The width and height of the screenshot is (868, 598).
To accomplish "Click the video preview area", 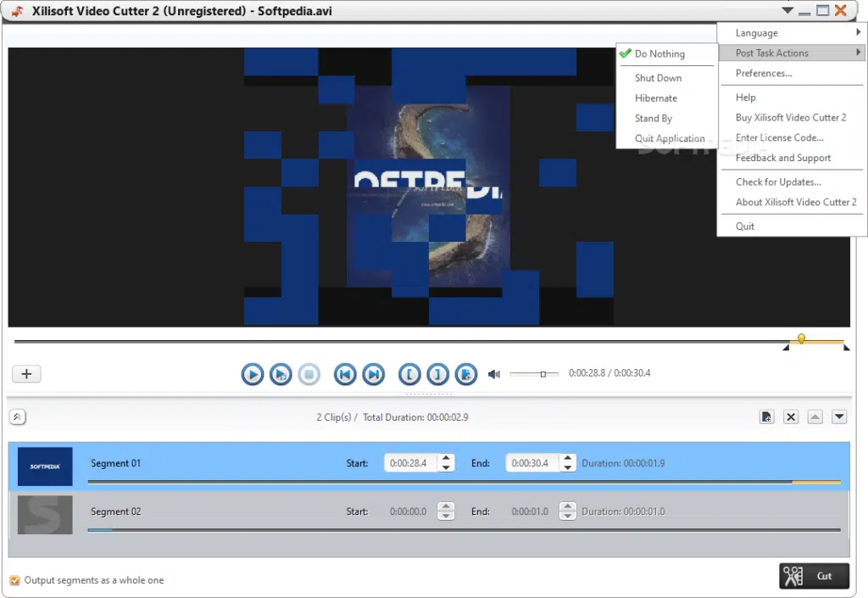I will [x=428, y=187].
